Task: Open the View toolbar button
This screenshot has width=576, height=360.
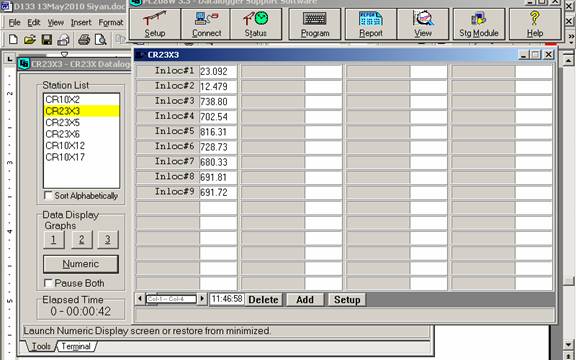Action: (423, 24)
